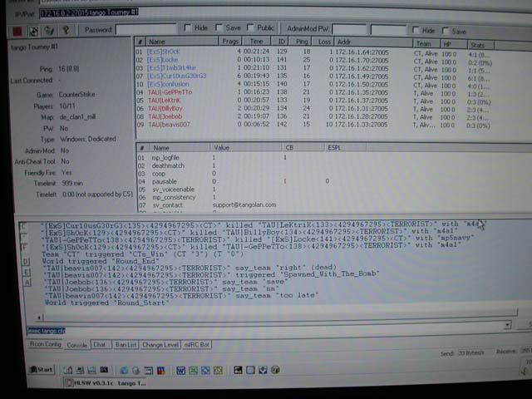This screenshot has height=399, width=532.
Task: Click the yellow question mark help icon
Action: 66,31
